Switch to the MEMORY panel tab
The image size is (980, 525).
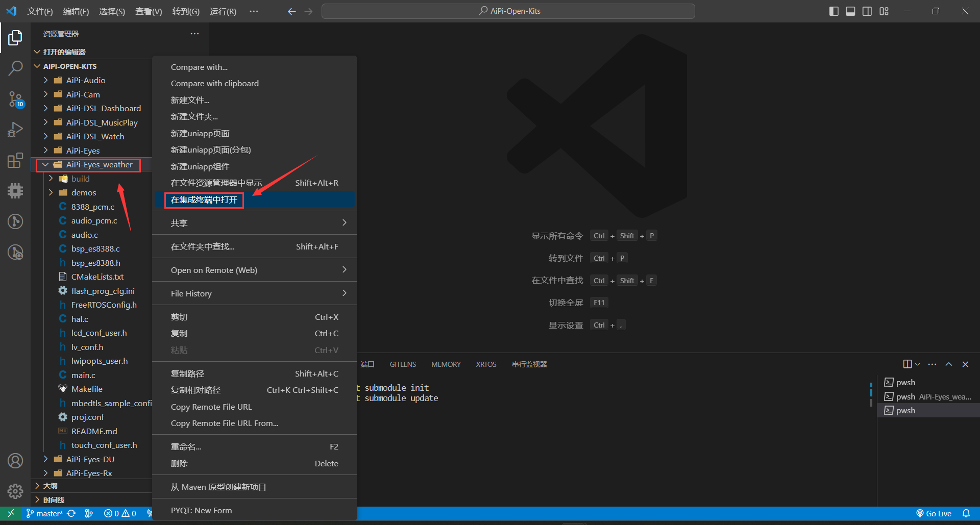(446, 364)
